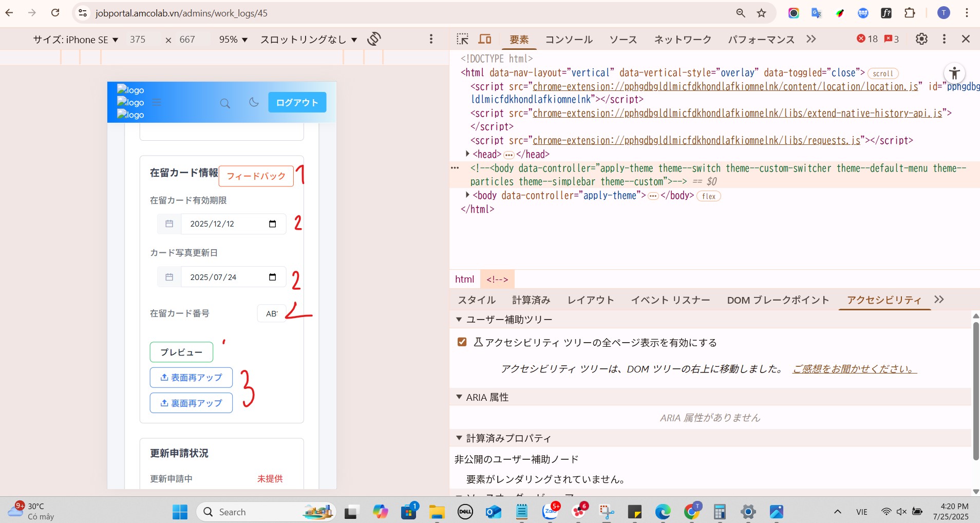The image size is (980, 523).
Task: Click the 18 errors counter
Action: tap(868, 39)
